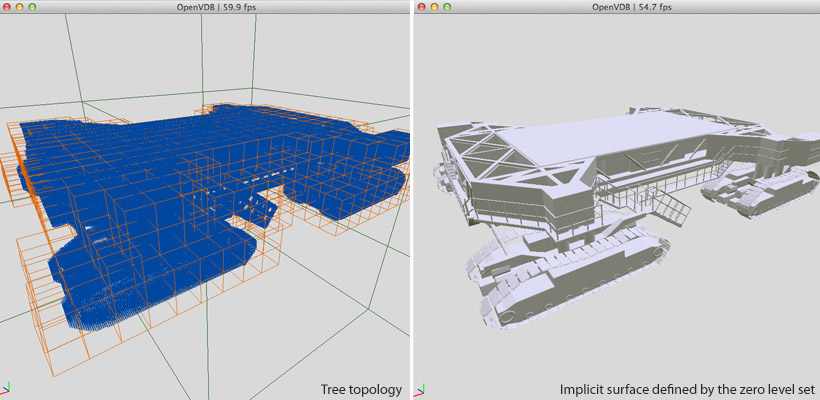Close the left OpenVDB 59.9 fps window
Screen dimensions: 820x400
pyautogui.click(x=8, y=7)
